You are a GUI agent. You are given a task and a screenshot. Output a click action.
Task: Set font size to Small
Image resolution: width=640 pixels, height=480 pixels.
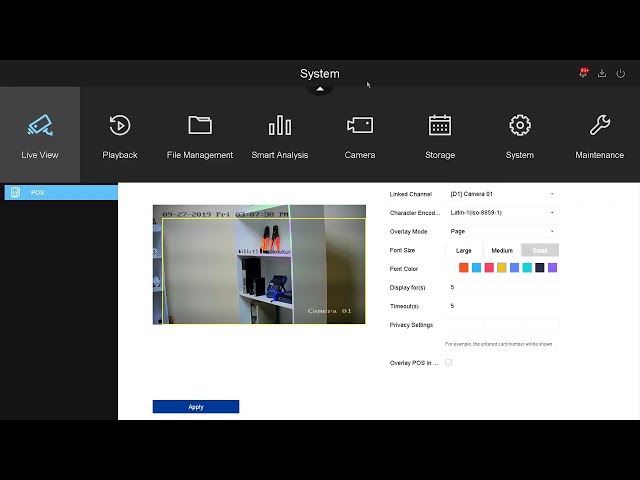(x=540, y=250)
